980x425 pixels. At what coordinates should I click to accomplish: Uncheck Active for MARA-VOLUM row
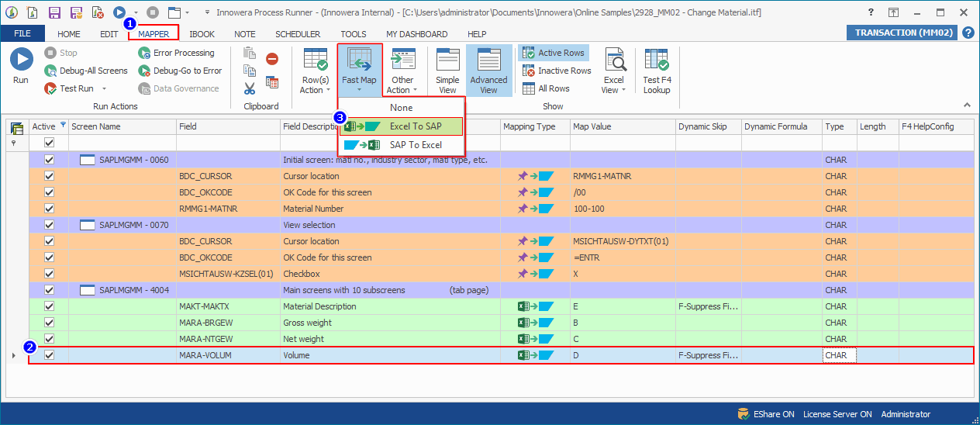(x=50, y=355)
